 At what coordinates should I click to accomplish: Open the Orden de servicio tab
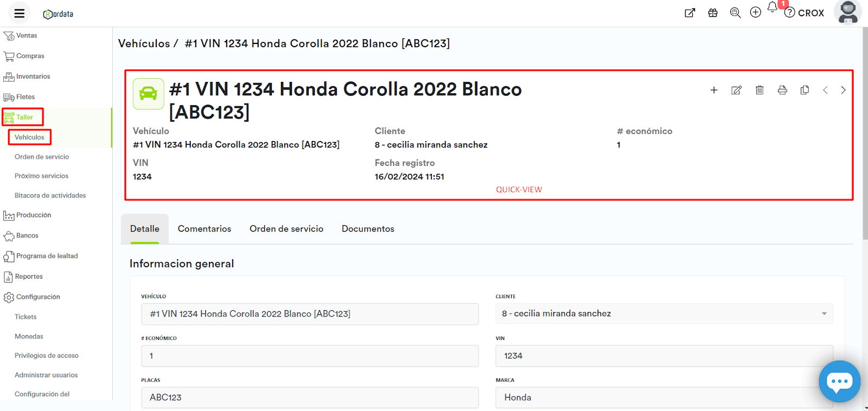click(x=286, y=229)
